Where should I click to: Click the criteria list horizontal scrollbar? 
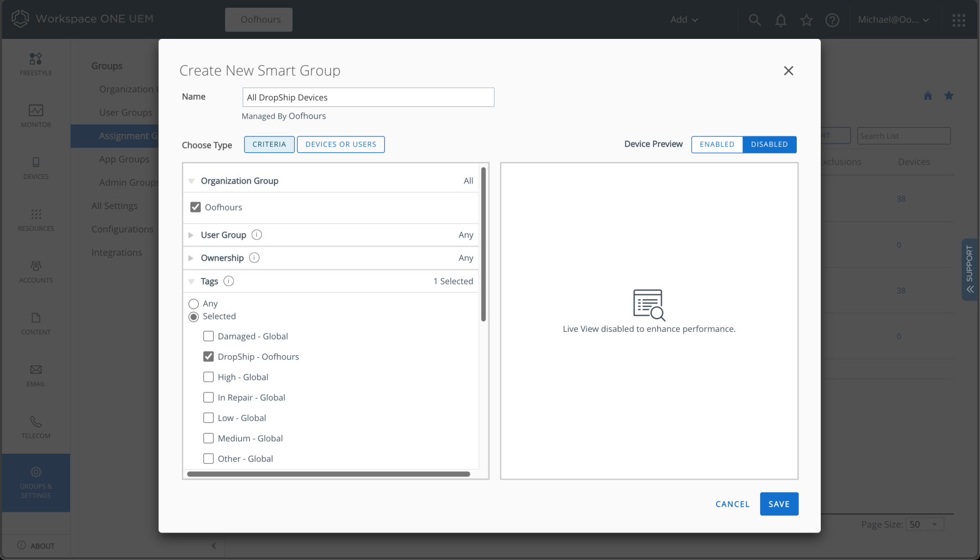click(x=328, y=474)
